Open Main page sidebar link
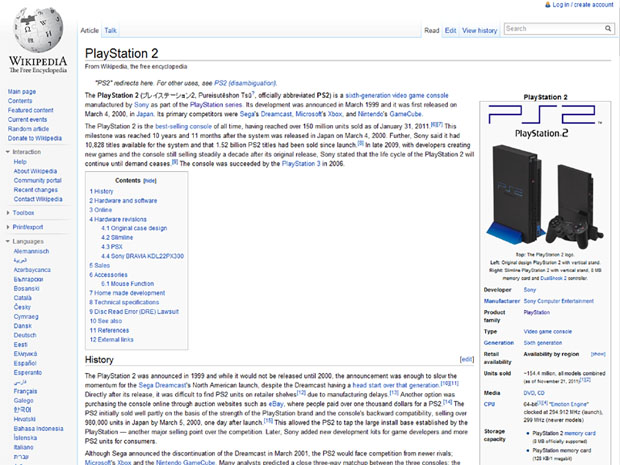This screenshot has height=465, width=620. [22, 91]
